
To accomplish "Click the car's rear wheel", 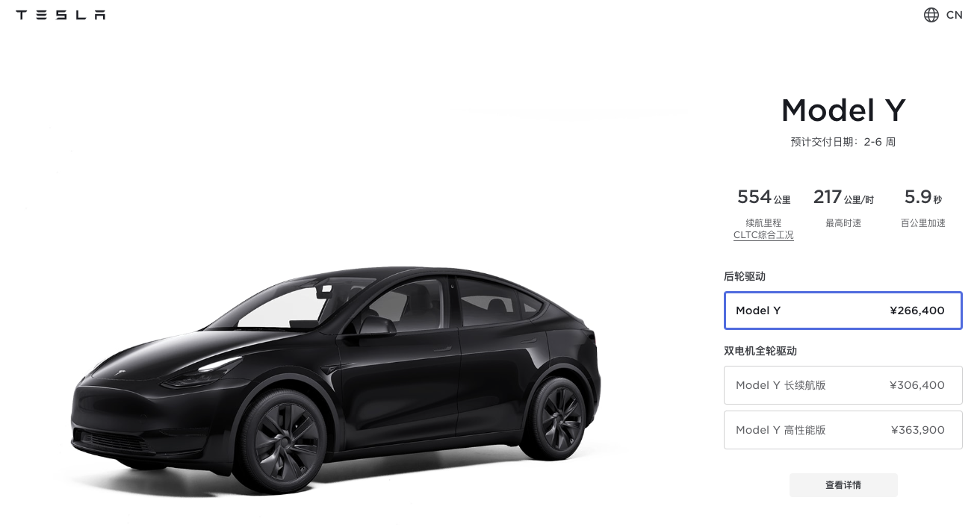I will (553, 418).
